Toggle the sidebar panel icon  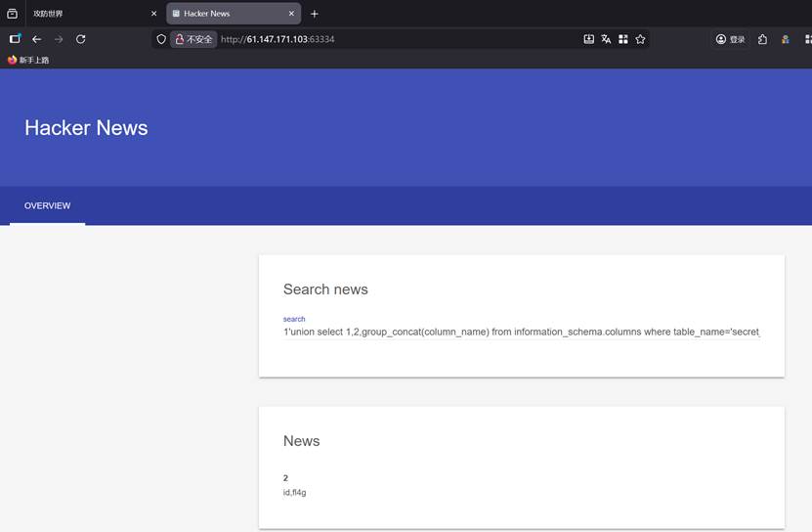15,39
